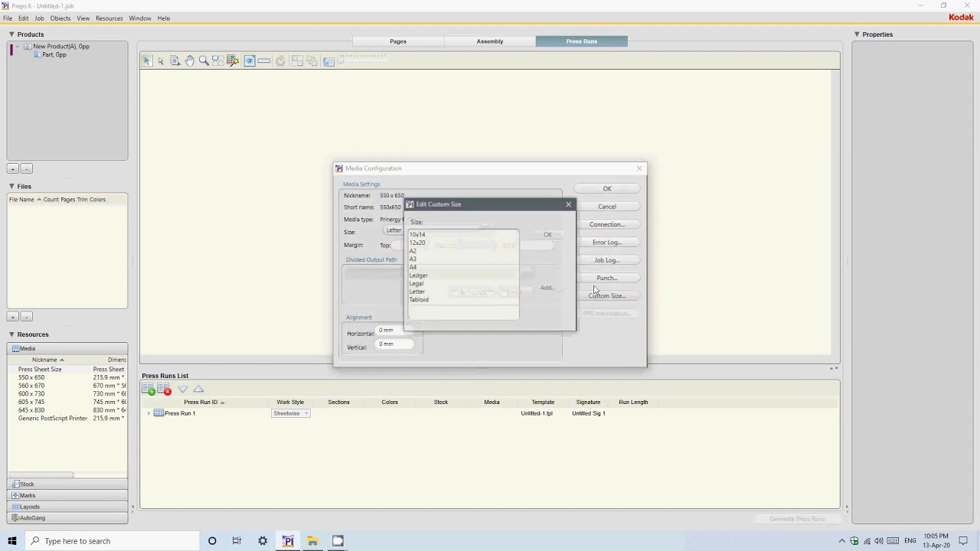Open the Job Log... button
The width and height of the screenshot is (980, 551).
[607, 260]
